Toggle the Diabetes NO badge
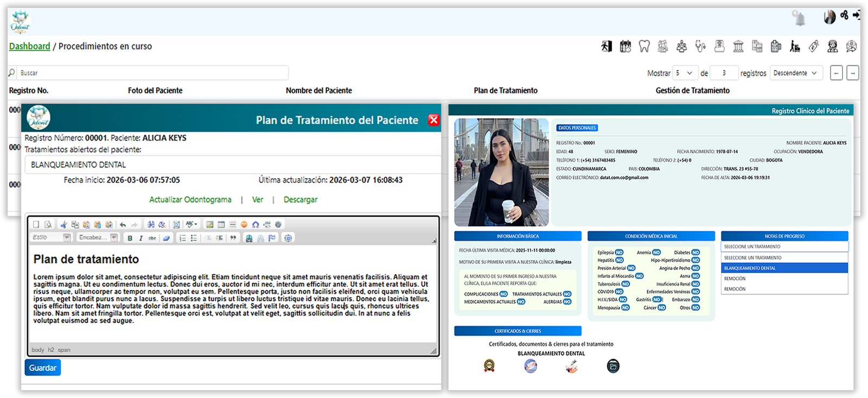This screenshot has height=398, width=868. 695,252
